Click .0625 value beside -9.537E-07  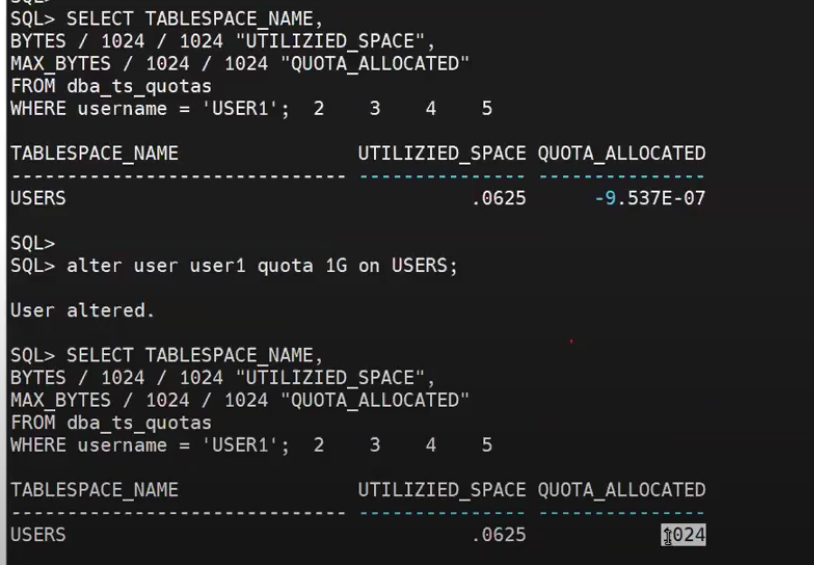[x=498, y=198]
